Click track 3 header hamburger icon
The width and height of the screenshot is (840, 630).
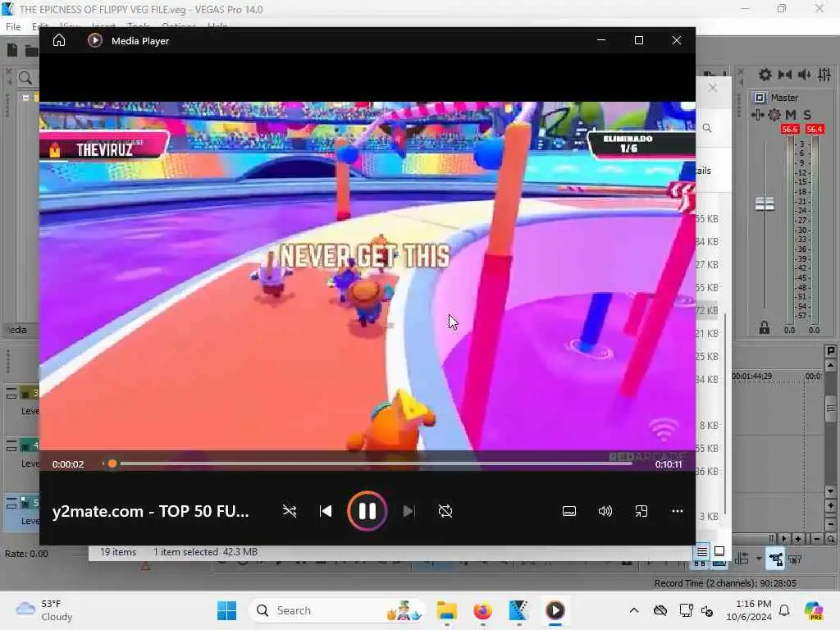pos(11,394)
